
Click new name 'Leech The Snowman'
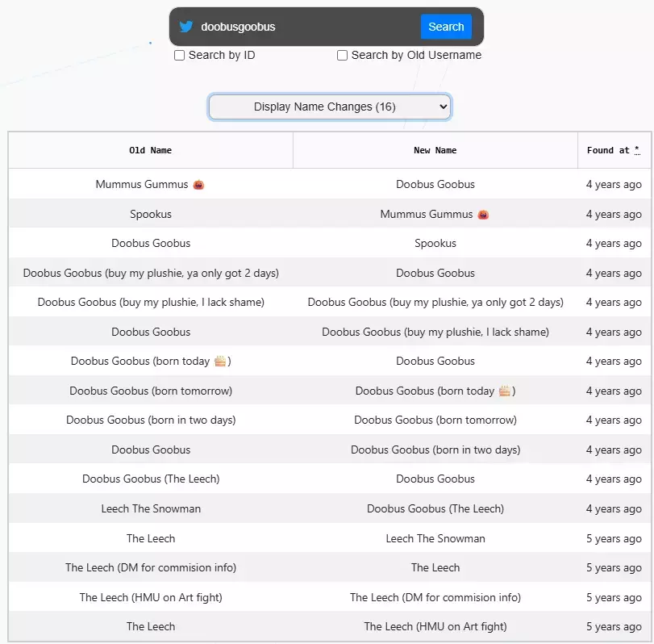pos(435,538)
